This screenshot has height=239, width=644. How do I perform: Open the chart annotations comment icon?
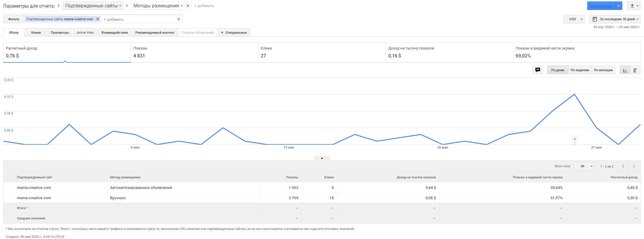[537, 70]
